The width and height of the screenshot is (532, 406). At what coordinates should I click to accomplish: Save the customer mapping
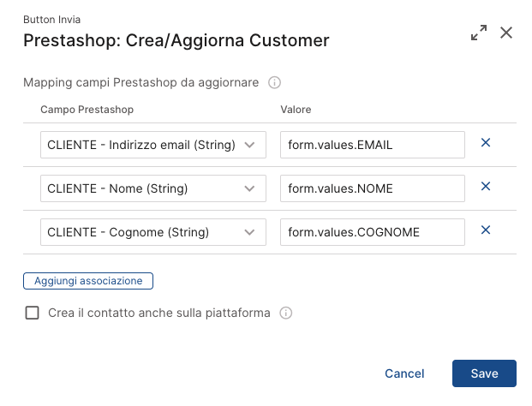click(484, 373)
